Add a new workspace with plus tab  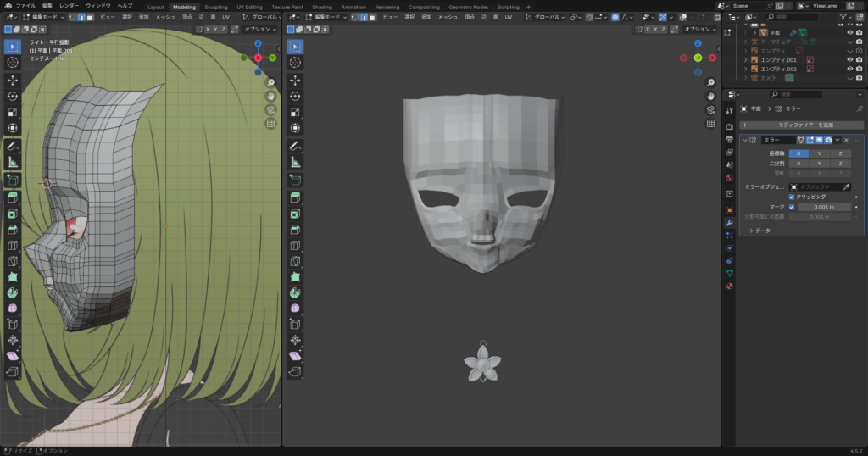pyautogui.click(x=528, y=7)
